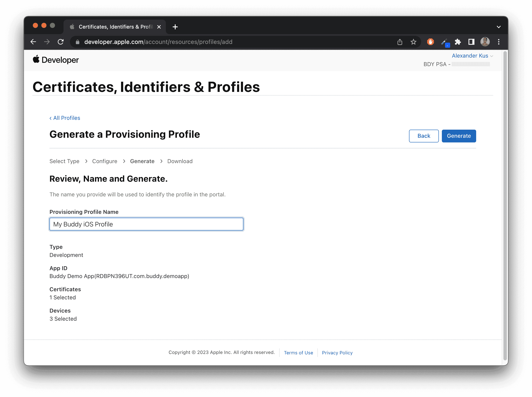532x397 pixels.
Task: Click the page reload icon
Action: pos(61,41)
